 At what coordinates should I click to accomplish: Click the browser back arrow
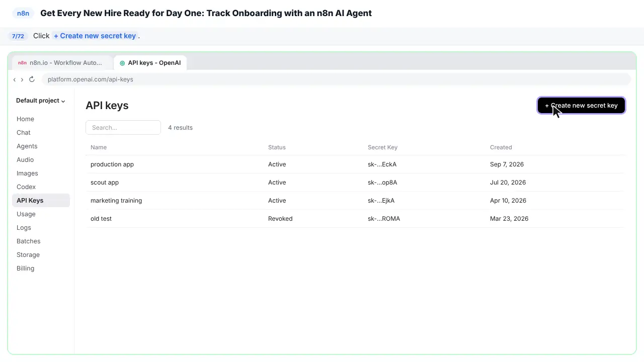click(15, 79)
